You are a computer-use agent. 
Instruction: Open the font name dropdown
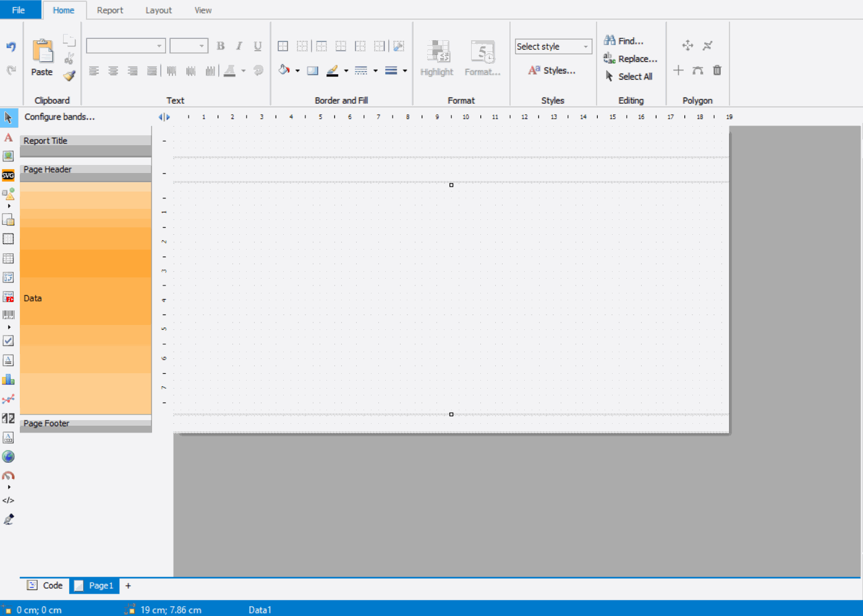coord(159,46)
